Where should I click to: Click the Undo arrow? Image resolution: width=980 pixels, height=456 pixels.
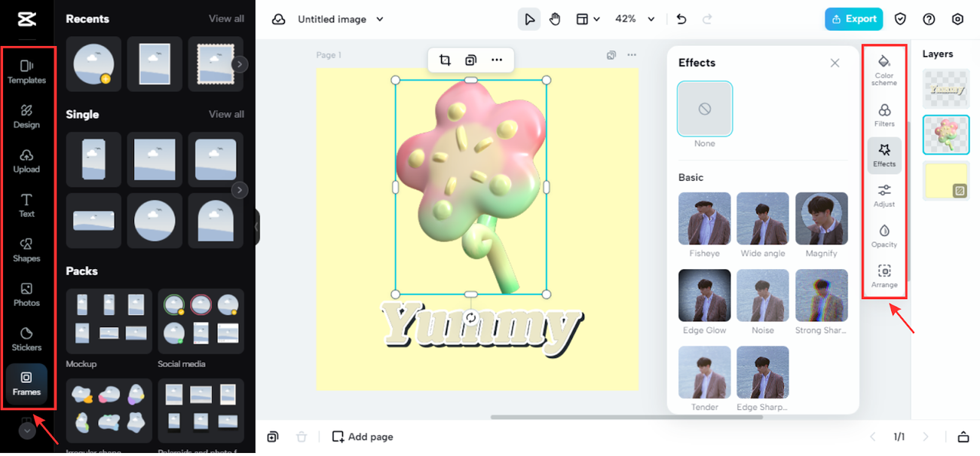[x=681, y=19]
